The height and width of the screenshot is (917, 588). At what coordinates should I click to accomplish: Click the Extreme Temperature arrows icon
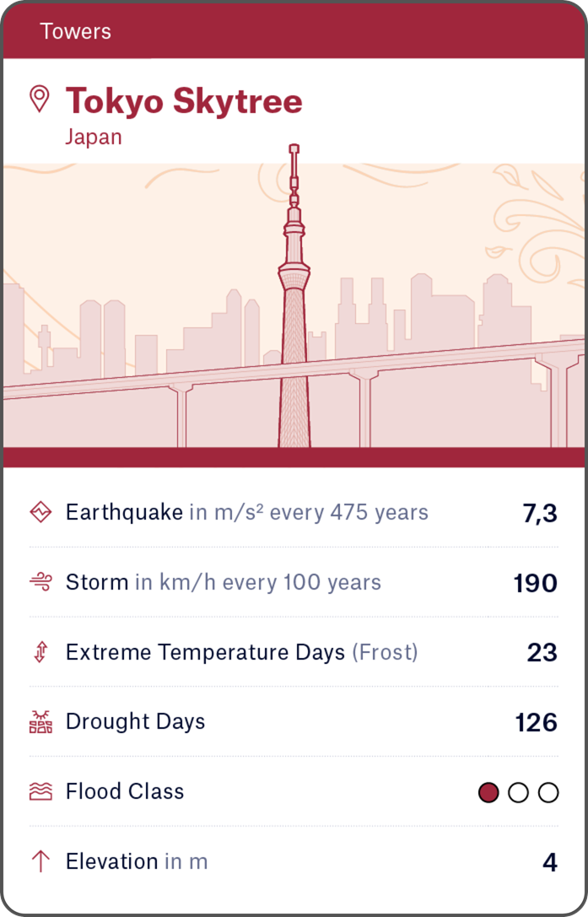(x=40, y=652)
